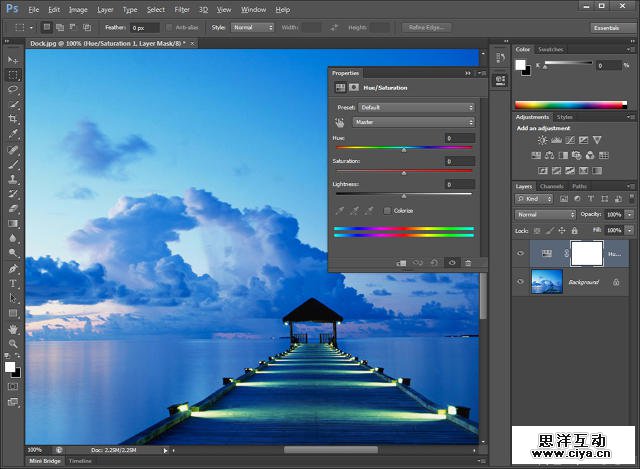Click the Saturation slider handle
The width and height of the screenshot is (640, 469).
tap(403, 174)
